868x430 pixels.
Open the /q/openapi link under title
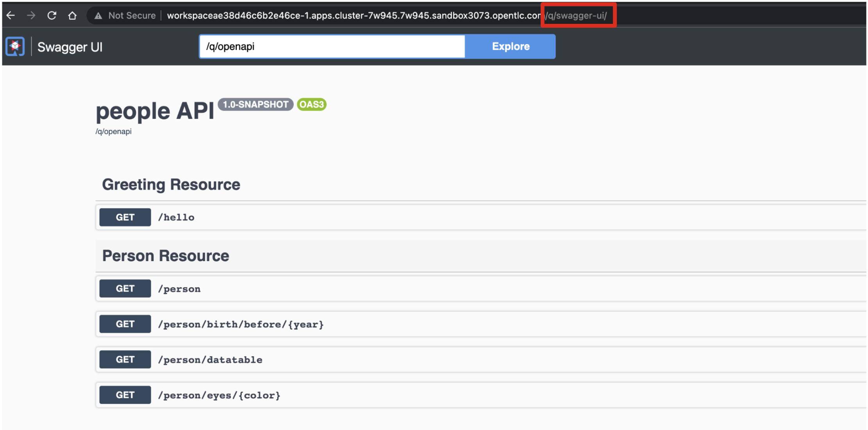click(x=113, y=131)
